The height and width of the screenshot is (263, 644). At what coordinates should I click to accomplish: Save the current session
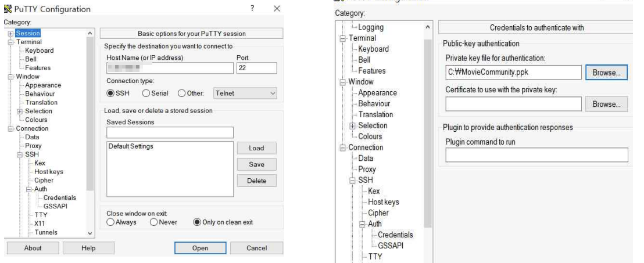pos(256,164)
